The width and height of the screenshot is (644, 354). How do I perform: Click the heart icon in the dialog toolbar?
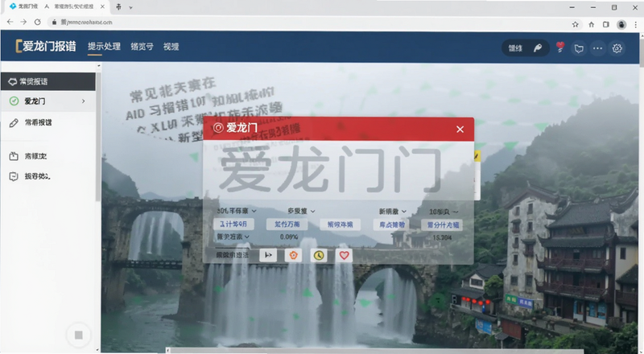point(345,255)
